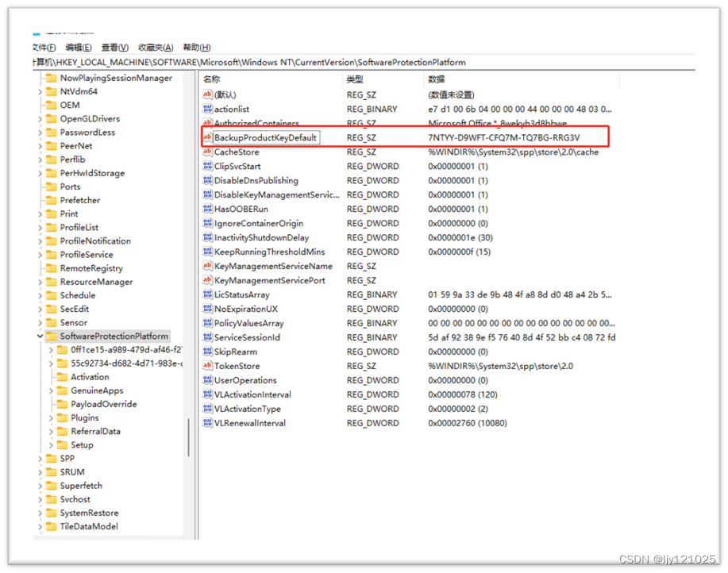Click the DWORD icon beside SkipRearm
Screen dimensions: 728x573
coord(206,352)
